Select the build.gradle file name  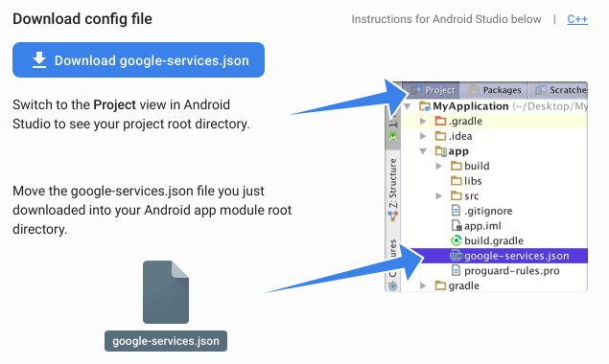(494, 240)
